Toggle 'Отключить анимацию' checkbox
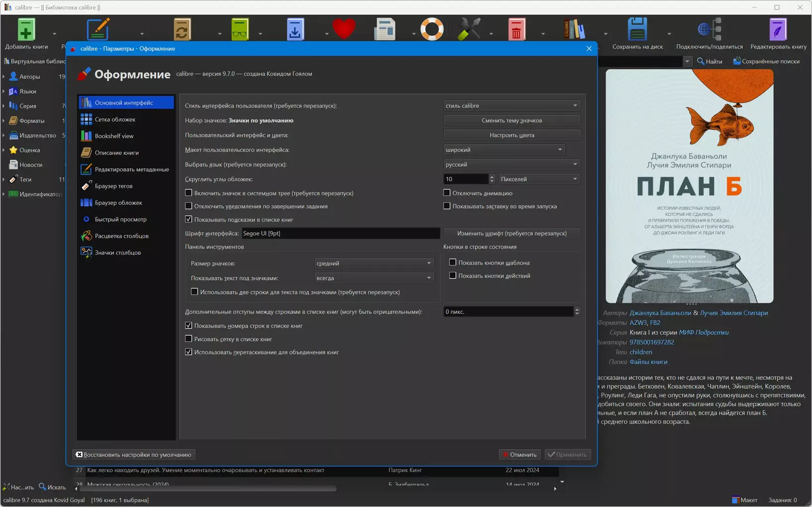The width and height of the screenshot is (812, 507). [x=447, y=193]
